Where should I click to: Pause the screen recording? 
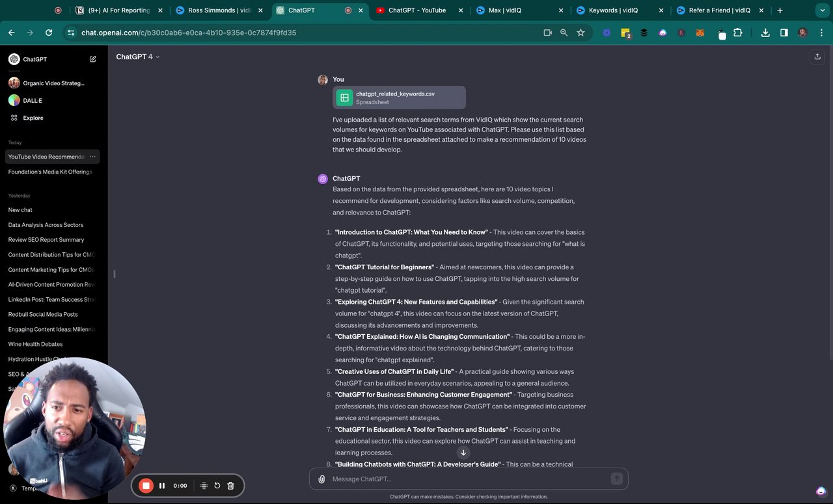pyautogui.click(x=162, y=486)
